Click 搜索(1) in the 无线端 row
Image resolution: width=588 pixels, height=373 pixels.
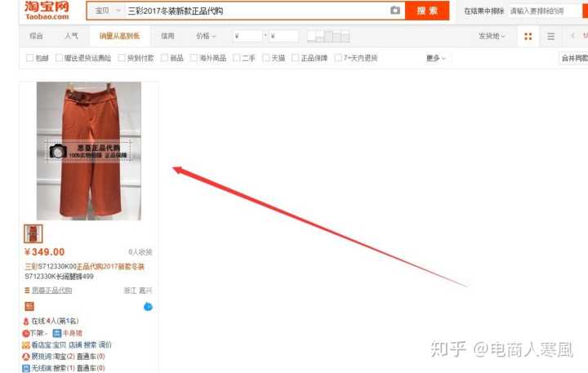tap(65, 368)
